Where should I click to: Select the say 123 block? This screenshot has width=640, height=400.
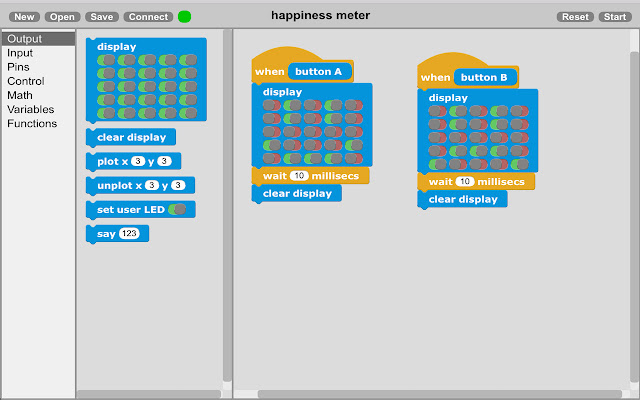tap(118, 234)
